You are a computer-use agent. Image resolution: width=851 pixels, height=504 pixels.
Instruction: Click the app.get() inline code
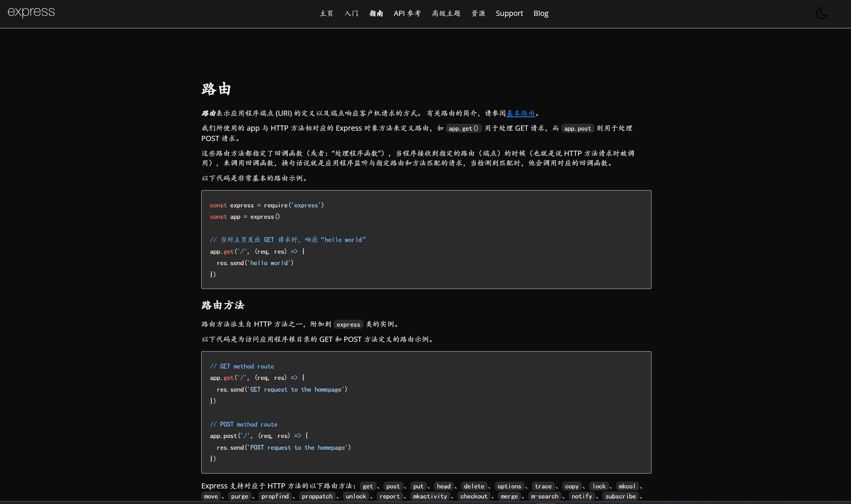[x=463, y=129]
